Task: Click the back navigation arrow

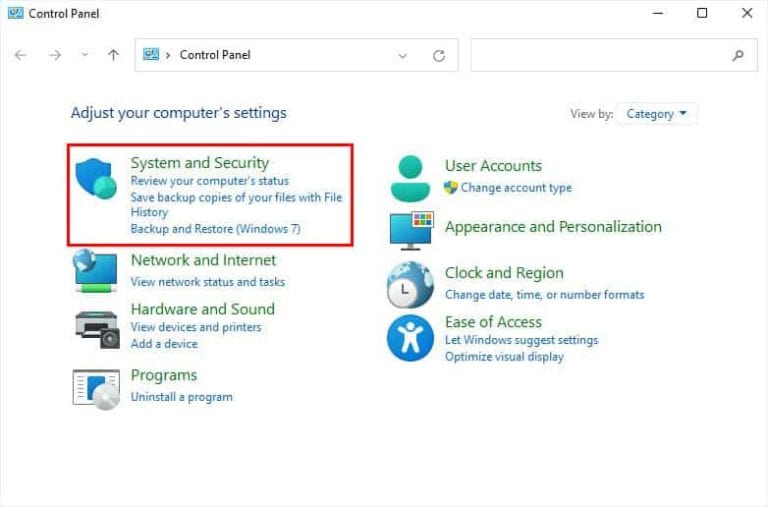Action: pos(21,55)
